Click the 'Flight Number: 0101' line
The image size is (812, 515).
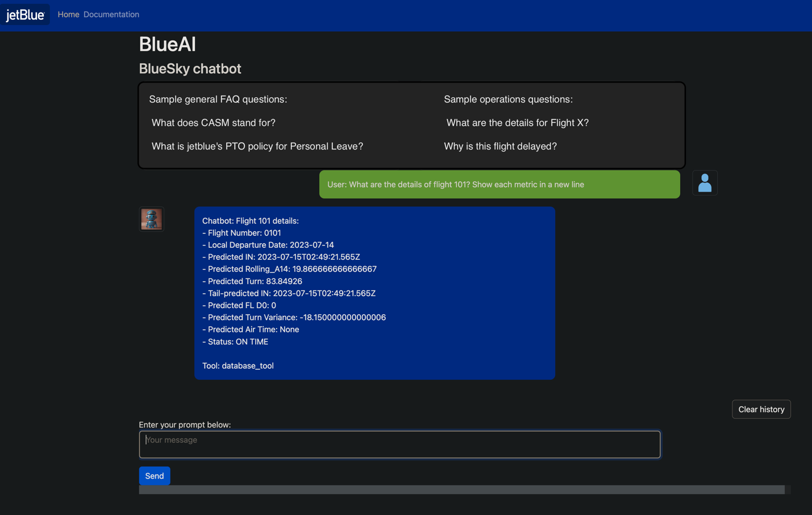point(241,232)
